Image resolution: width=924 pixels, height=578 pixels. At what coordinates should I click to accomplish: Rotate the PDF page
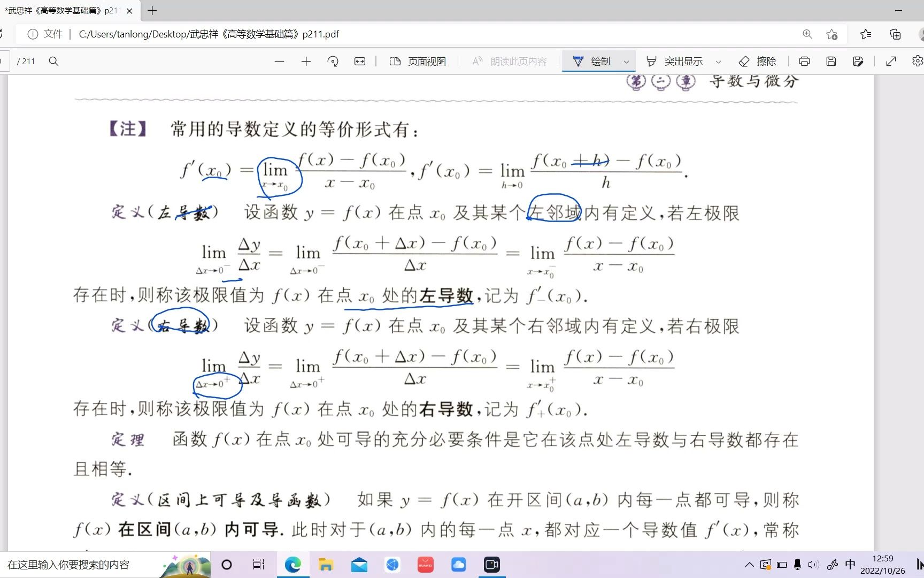[333, 61]
